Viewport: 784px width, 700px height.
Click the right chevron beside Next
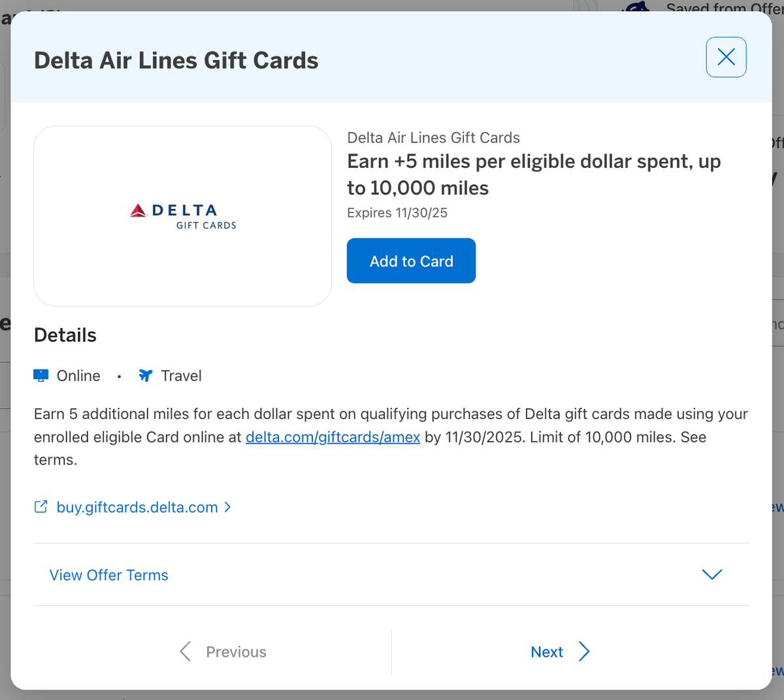(585, 652)
